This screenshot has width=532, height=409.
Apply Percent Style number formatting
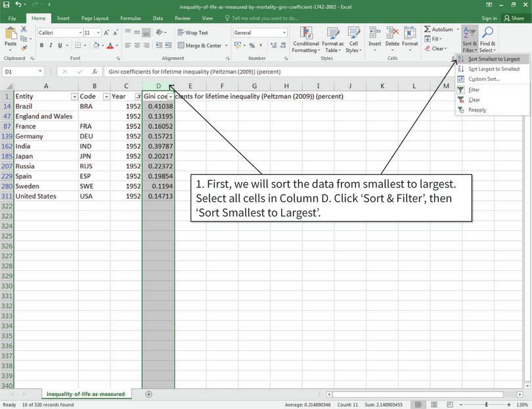coord(254,45)
